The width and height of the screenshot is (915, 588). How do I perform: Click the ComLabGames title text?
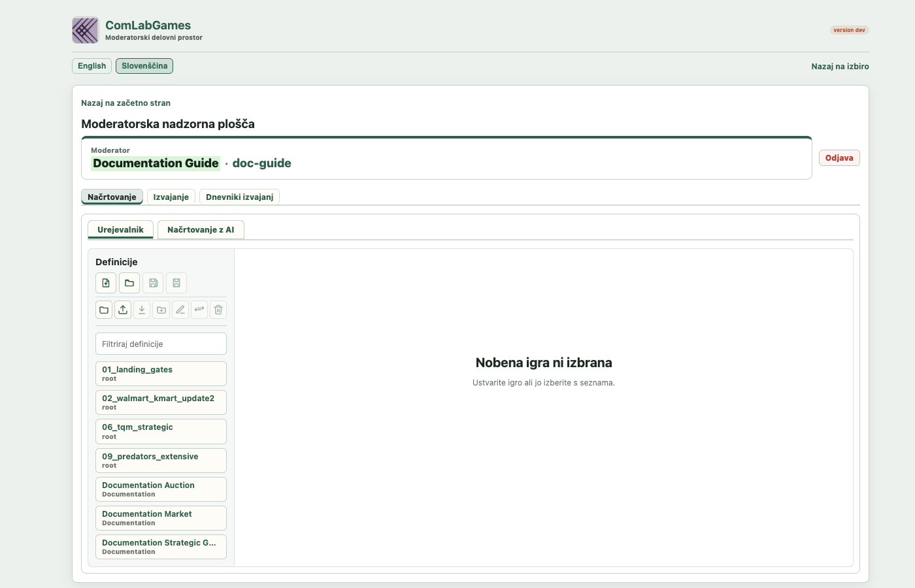[x=148, y=25]
